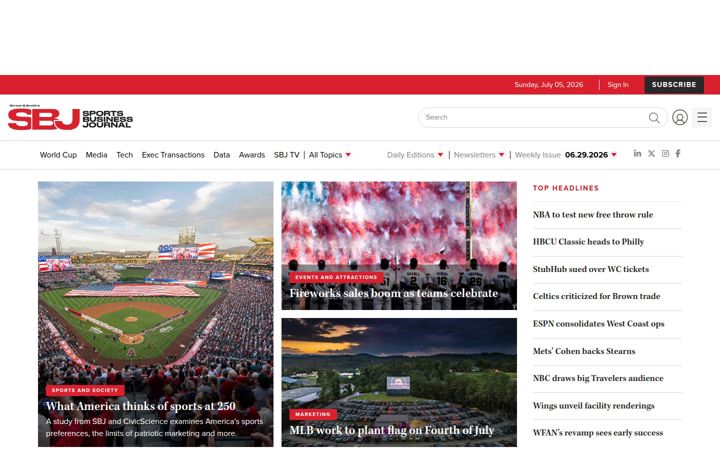Open headline "NBA to test new free throw rule"
The height and width of the screenshot is (450, 720).
click(x=593, y=215)
